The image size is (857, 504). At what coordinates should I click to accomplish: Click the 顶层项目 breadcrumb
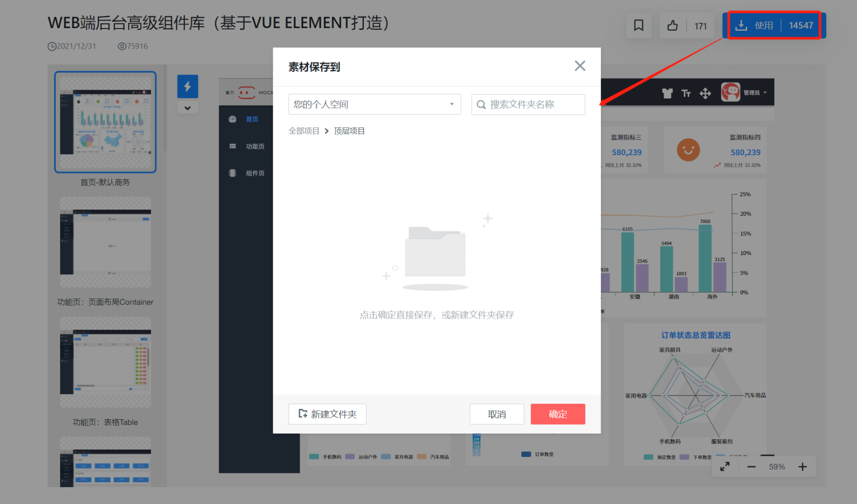point(349,131)
